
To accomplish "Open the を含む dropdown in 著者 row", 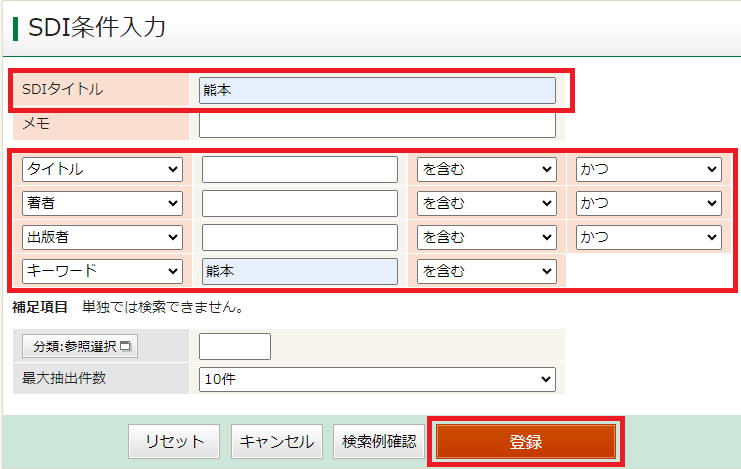I will click(x=486, y=203).
